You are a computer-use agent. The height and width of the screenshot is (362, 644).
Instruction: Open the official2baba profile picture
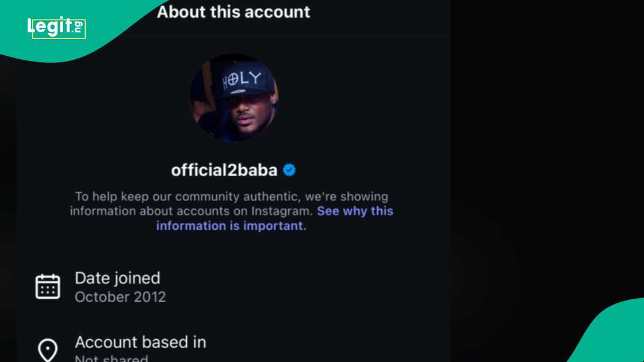point(234,98)
